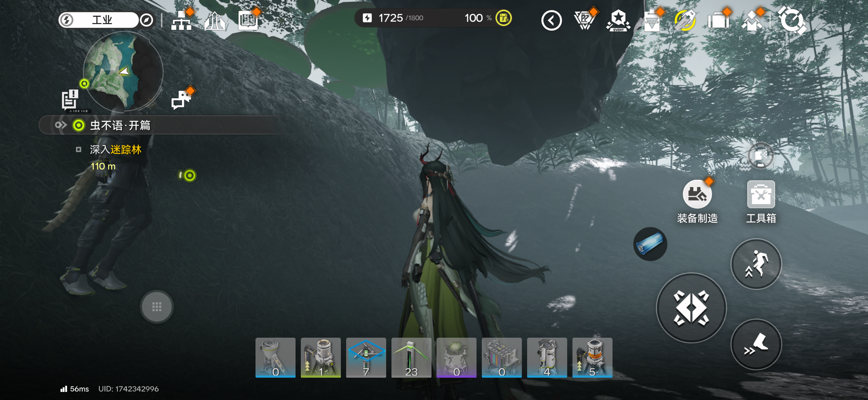This screenshot has width=868, height=400.
Task: Open the EVENT star icon
Action: coord(618,20)
